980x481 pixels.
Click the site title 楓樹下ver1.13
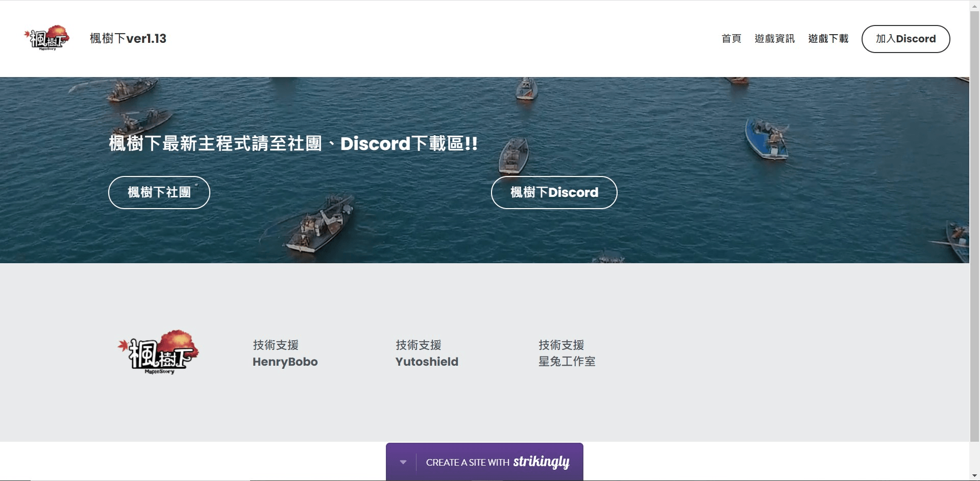click(x=128, y=38)
